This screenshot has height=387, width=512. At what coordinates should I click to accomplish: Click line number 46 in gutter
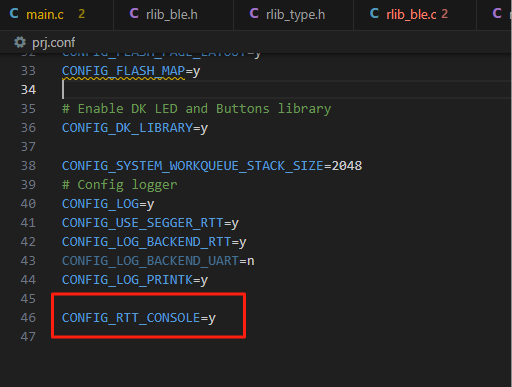tap(28, 318)
